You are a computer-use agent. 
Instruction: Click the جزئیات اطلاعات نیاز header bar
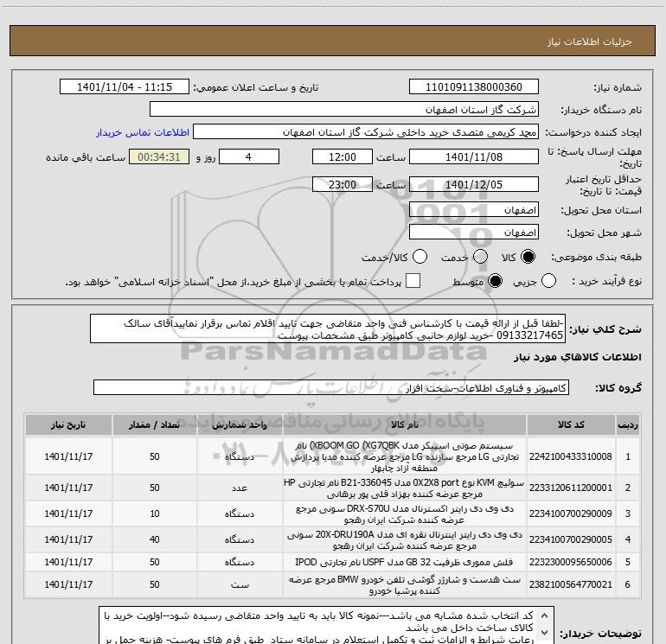333,41
